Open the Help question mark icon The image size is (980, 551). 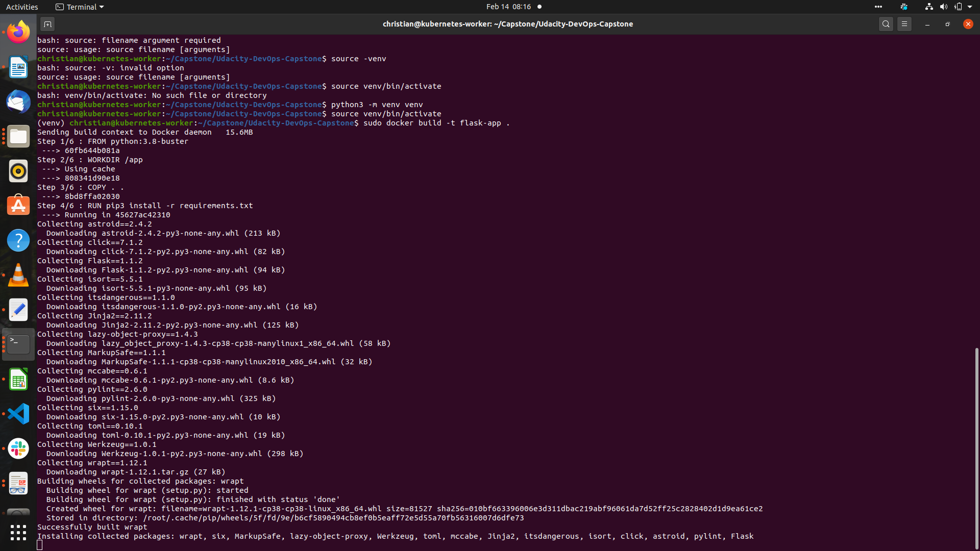[x=18, y=240]
